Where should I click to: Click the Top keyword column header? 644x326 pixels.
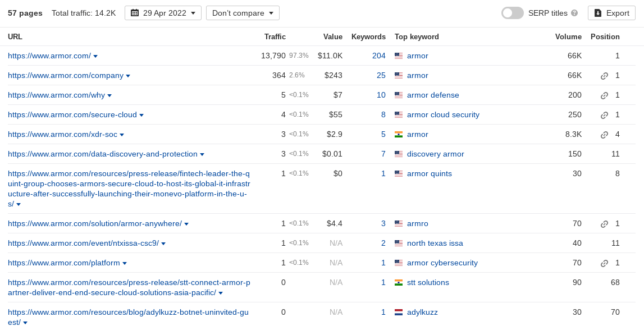coord(417,37)
